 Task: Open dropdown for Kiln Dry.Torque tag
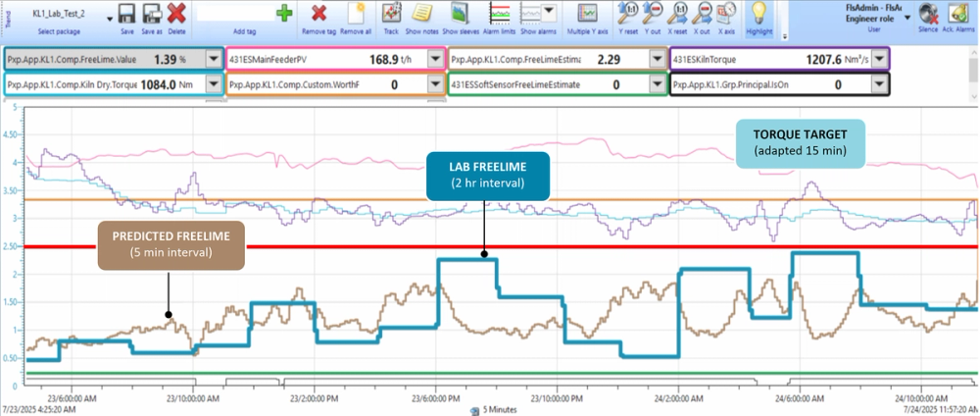tap(213, 83)
